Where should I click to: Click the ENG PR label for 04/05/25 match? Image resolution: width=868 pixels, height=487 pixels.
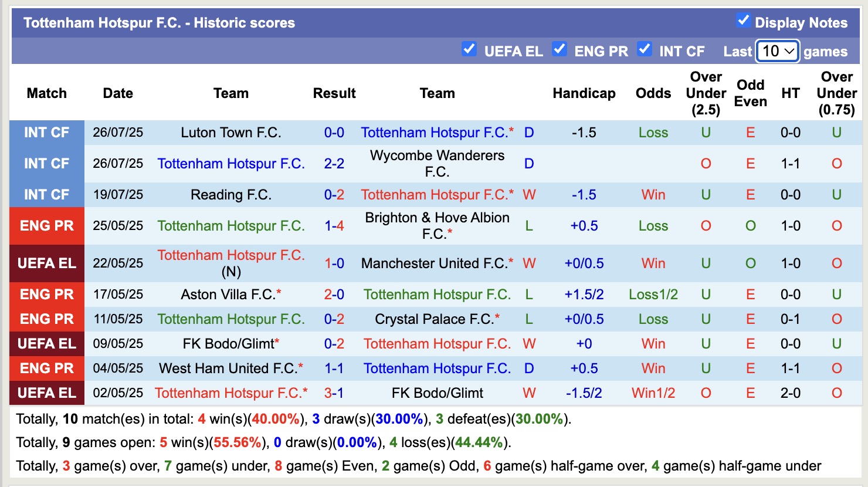coord(47,368)
